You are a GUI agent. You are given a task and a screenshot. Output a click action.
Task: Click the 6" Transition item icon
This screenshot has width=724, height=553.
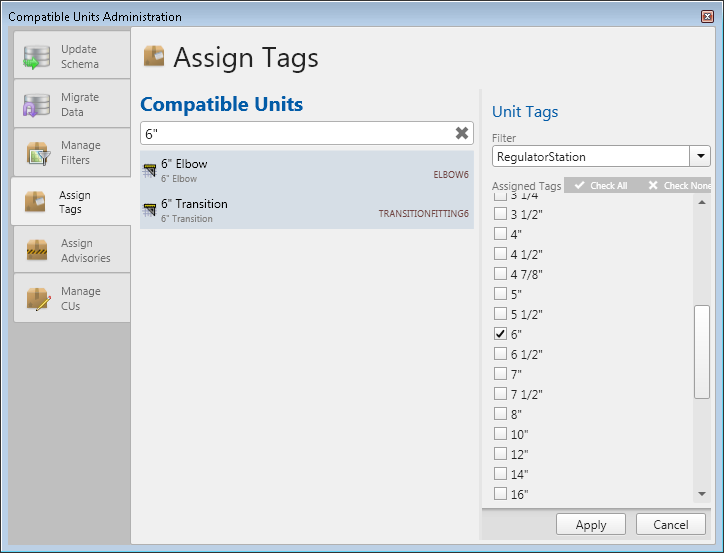[150, 210]
